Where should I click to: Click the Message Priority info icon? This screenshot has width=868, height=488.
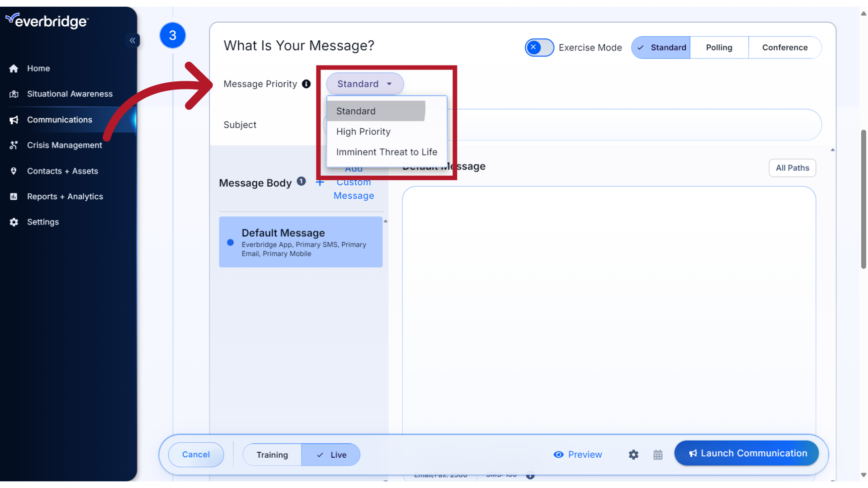307,84
